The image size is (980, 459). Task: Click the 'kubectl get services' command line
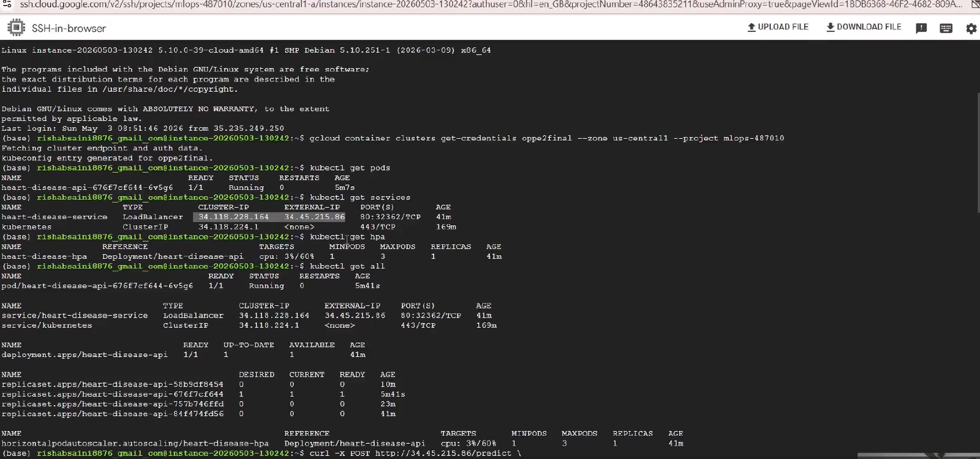pos(360,197)
